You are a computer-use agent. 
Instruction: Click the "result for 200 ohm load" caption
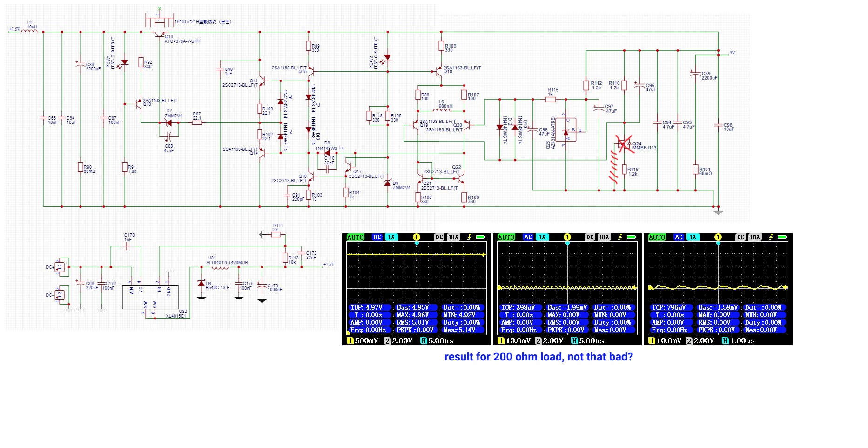coord(538,357)
